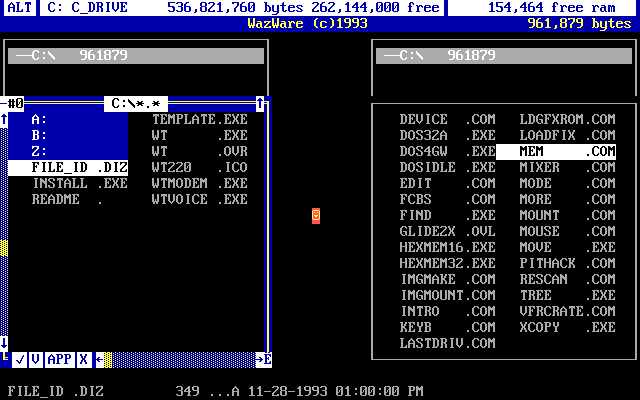Select drive A: in the left panel

tap(40, 119)
